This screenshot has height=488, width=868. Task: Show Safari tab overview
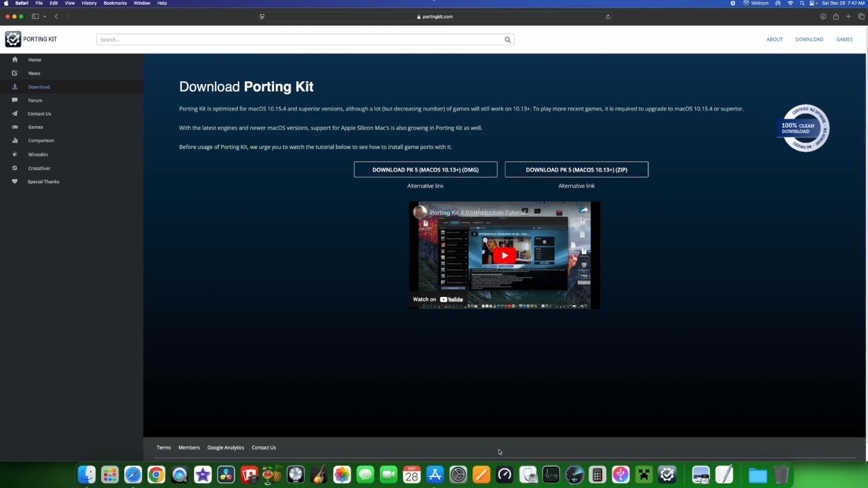point(861,16)
